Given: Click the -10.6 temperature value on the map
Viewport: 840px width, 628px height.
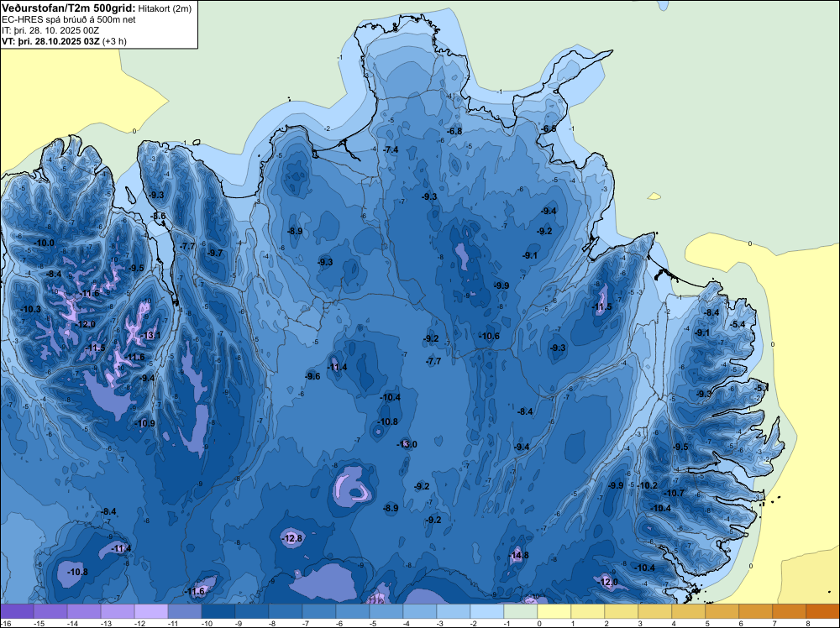Looking at the screenshot, I should [489, 336].
